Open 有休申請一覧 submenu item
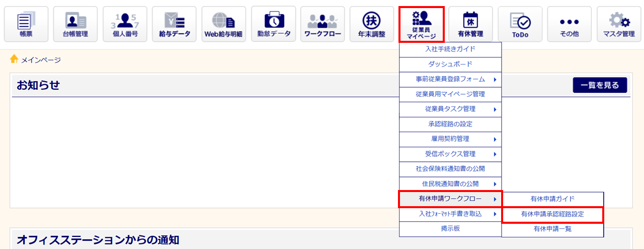The height and width of the screenshot is (249, 644). point(552,229)
